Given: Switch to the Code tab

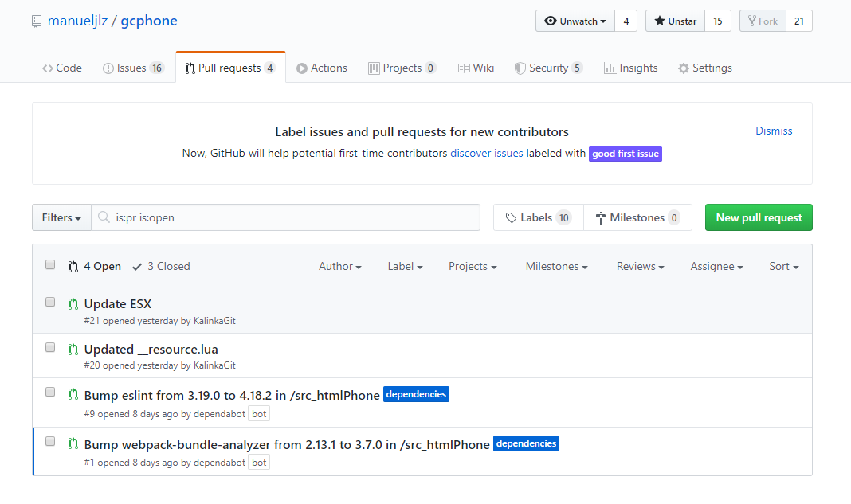Looking at the screenshot, I should point(62,68).
